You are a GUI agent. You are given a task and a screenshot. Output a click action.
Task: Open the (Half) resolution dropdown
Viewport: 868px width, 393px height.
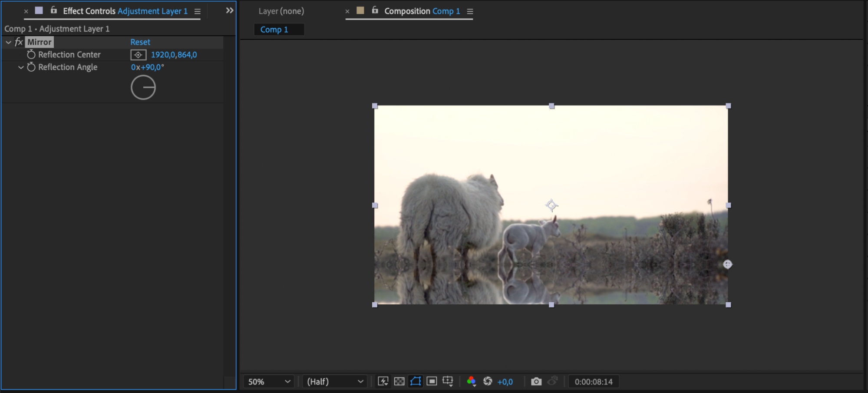(x=334, y=381)
